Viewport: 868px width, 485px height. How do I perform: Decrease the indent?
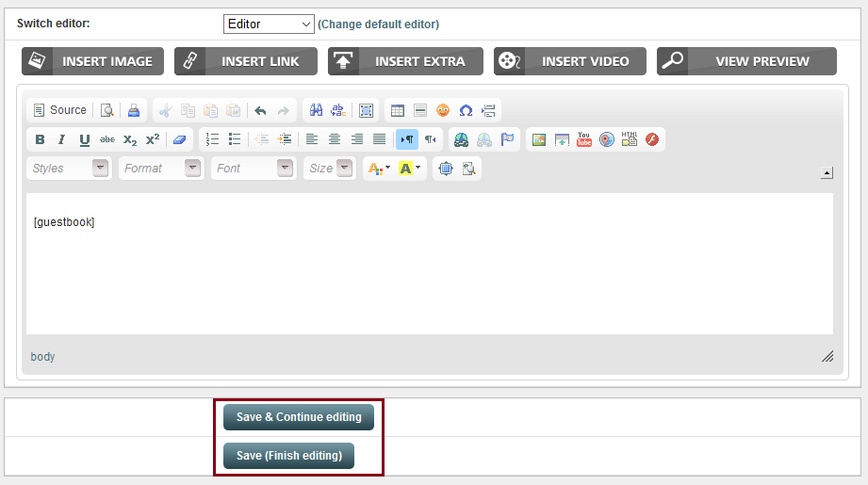pyautogui.click(x=262, y=139)
